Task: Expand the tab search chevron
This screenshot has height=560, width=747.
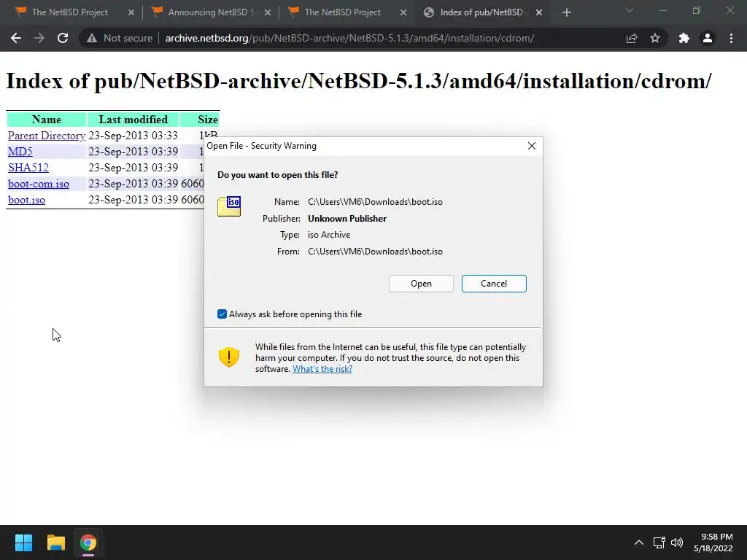Action: (630, 10)
